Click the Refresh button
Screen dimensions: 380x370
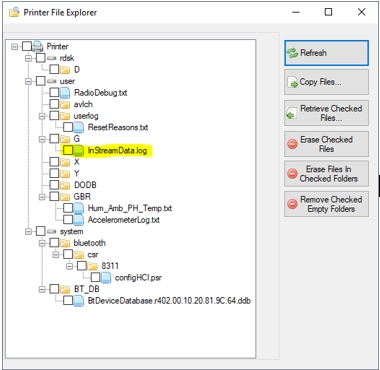[x=326, y=53]
